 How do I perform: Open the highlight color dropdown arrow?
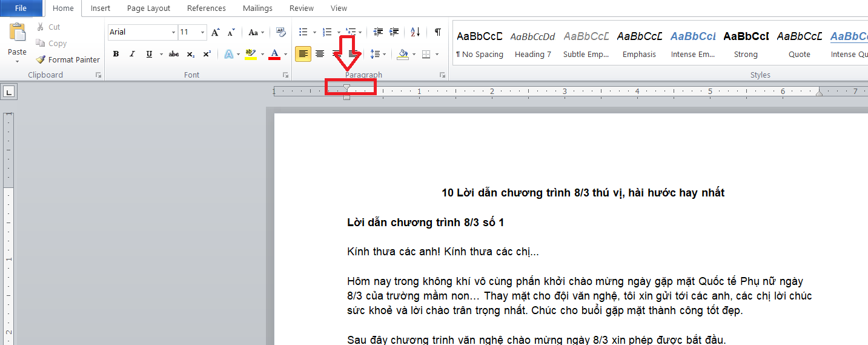[x=262, y=54]
